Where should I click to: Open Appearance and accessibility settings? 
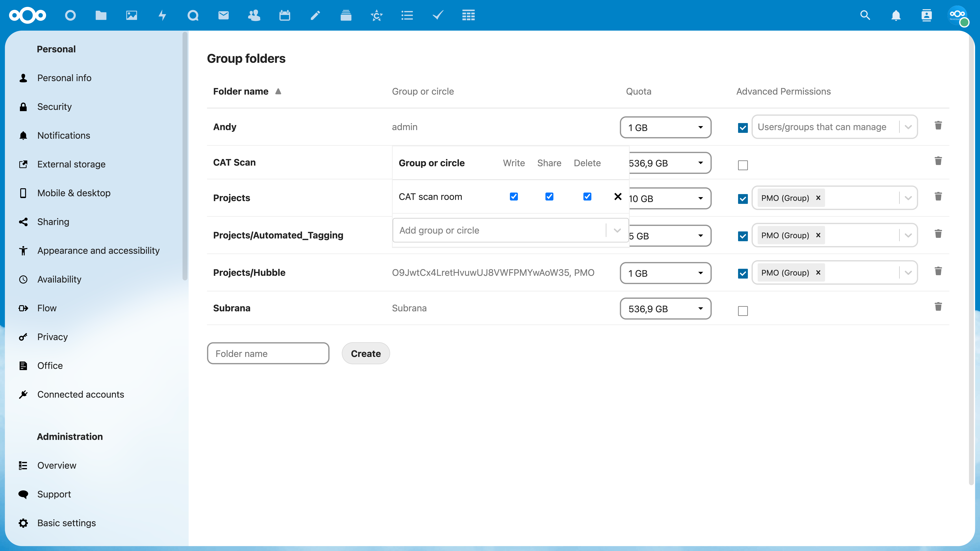(98, 251)
